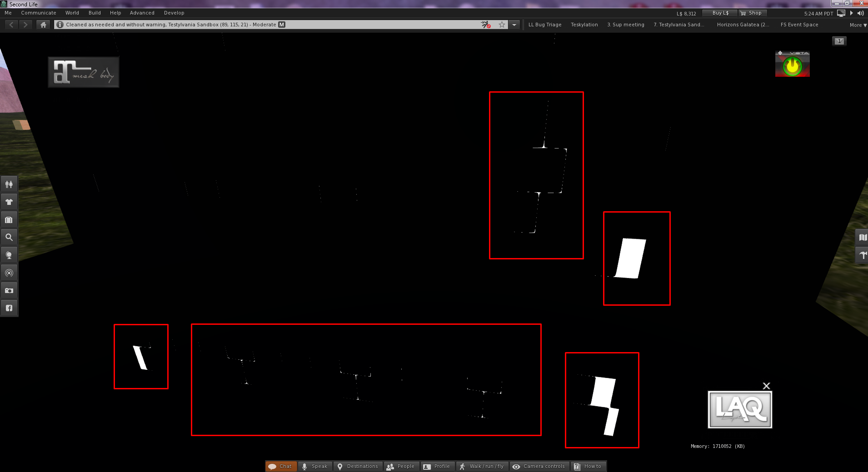Image resolution: width=868 pixels, height=472 pixels.
Task: Open the Profile button
Action: (437, 466)
